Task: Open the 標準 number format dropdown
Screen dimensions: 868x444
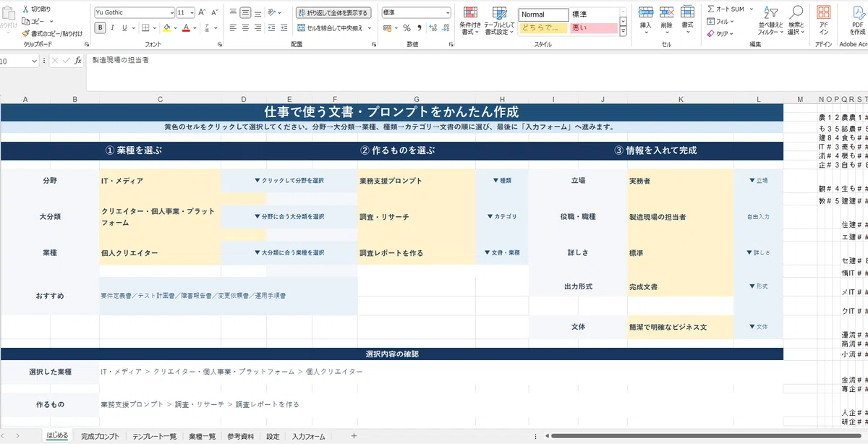Action: (448, 12)
